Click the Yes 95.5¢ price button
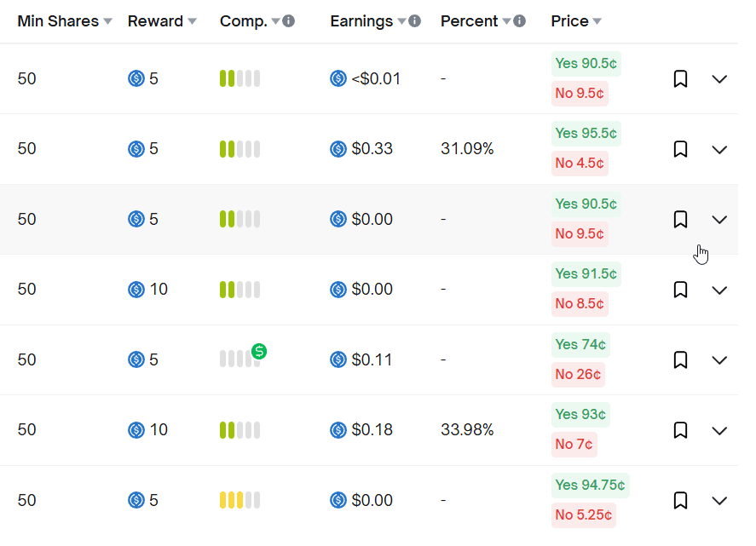 (586, 134)
